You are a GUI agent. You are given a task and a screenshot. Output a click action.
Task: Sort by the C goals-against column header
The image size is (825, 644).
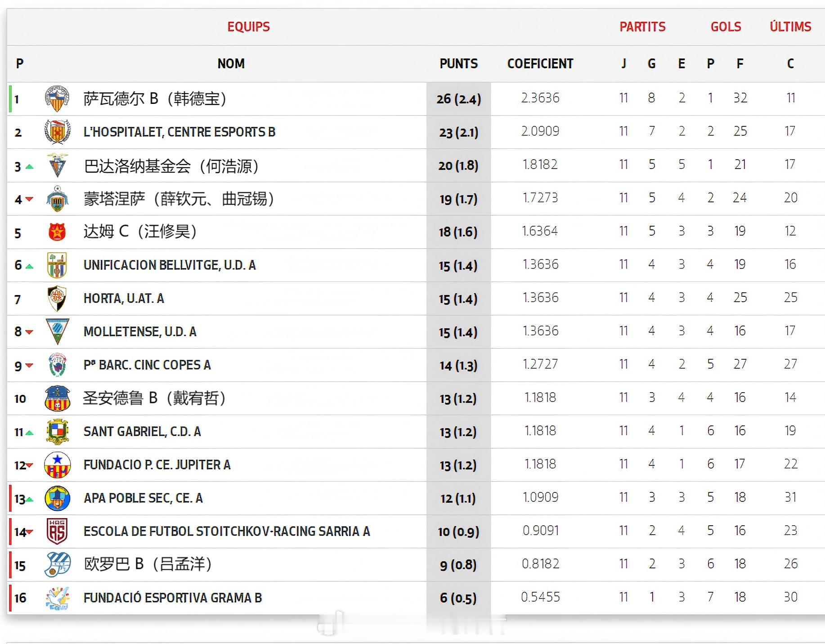point(790,63)
